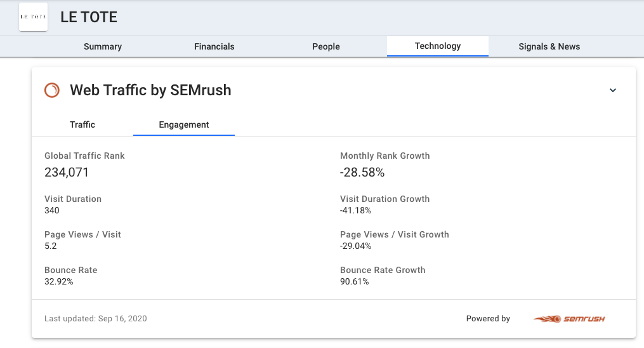Click the Web Traffic by SEMrush heading

point(150,90)
